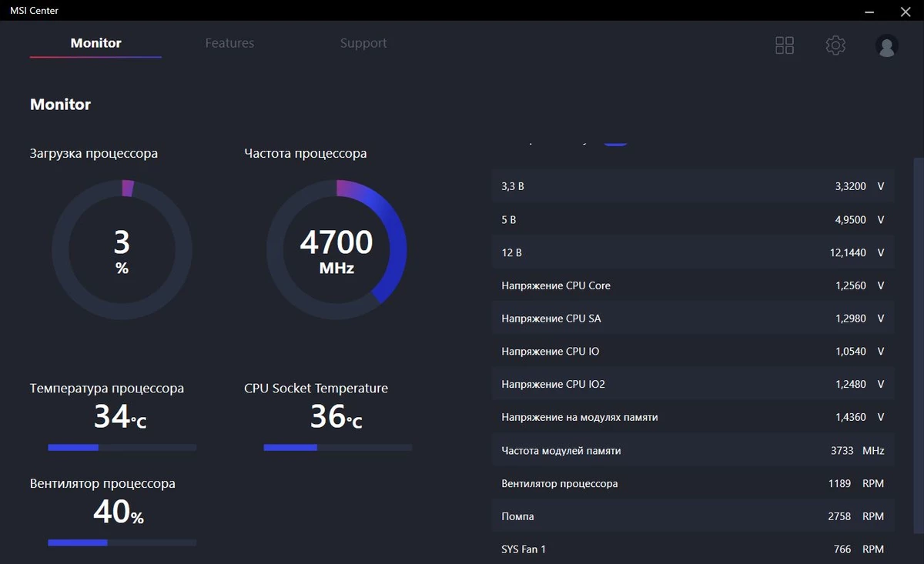Screen dimensions: 924x564
Task: Click the 12,1440 voltage value
Action: [x=848, y=252]
